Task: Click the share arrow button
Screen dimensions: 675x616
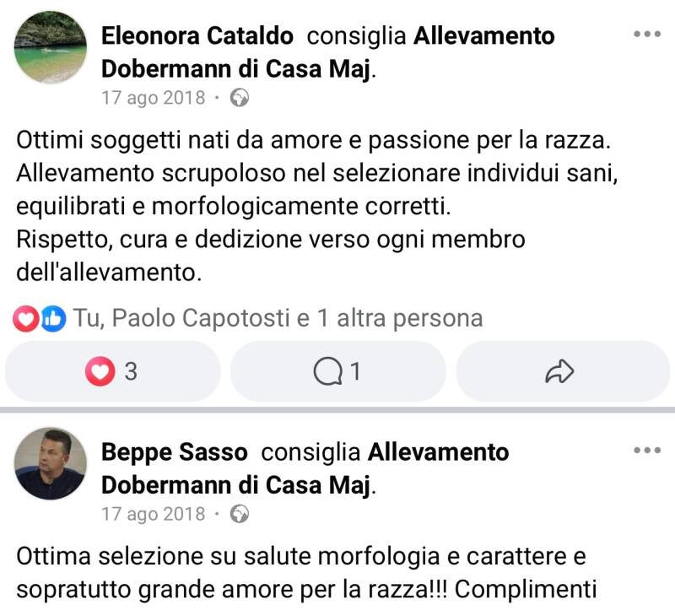Action: pos(560,371)
